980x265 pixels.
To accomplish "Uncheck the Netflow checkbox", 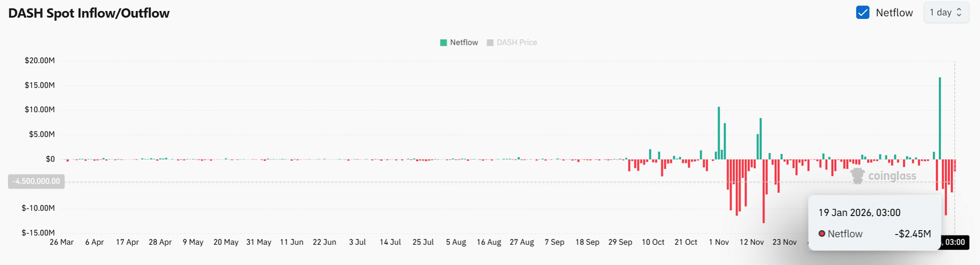I will 862,12.
